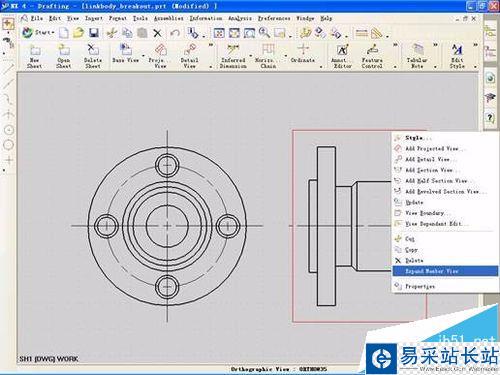Image resolution: width=500 pixels, height=375 pixels.
Task: Choose Add Detail View in context menu
Action: [x=445, y=159]
